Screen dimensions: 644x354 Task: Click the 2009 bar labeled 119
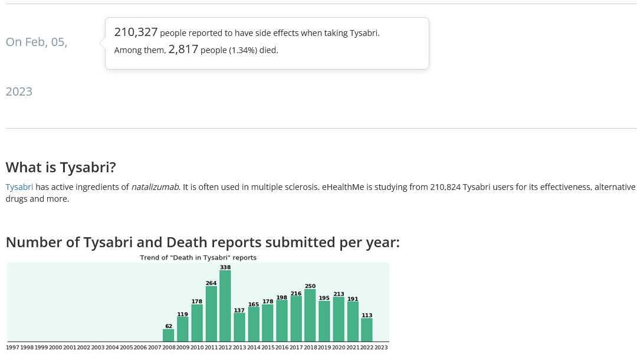pyautogui.click(x=183, y=329)
